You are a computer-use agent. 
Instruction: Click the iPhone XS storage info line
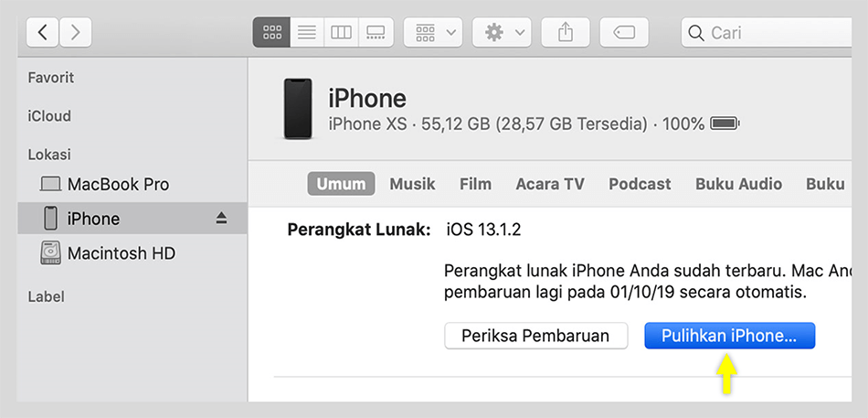click(x=516, y=123)
